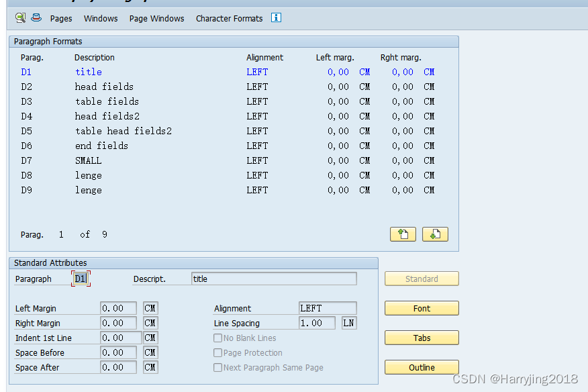Open the Page Windows view

click(157, 18)
